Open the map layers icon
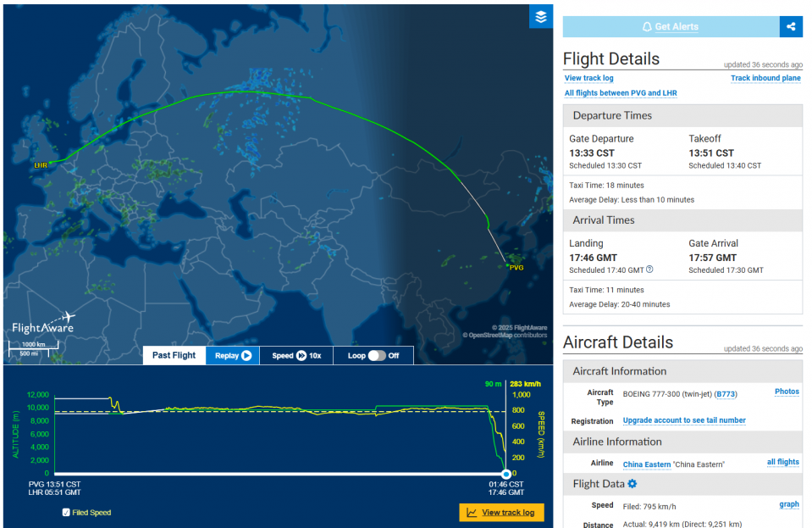812x528 pixels. point(541,17)
